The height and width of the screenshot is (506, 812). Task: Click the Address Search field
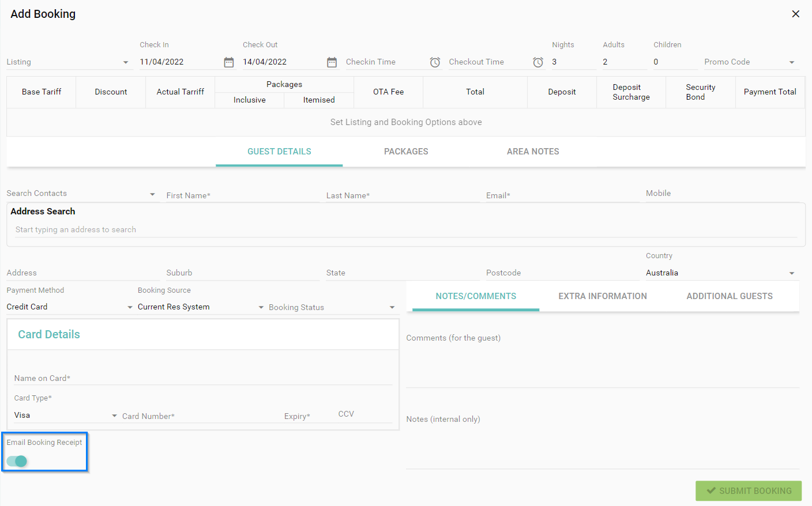coord(231,229)
